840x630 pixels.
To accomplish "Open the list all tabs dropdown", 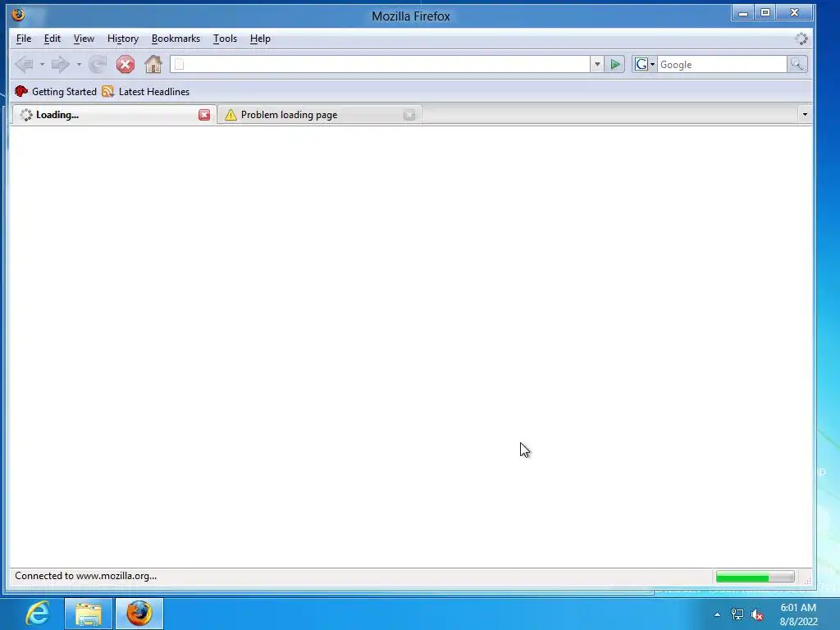I will [x=805, y=114].
